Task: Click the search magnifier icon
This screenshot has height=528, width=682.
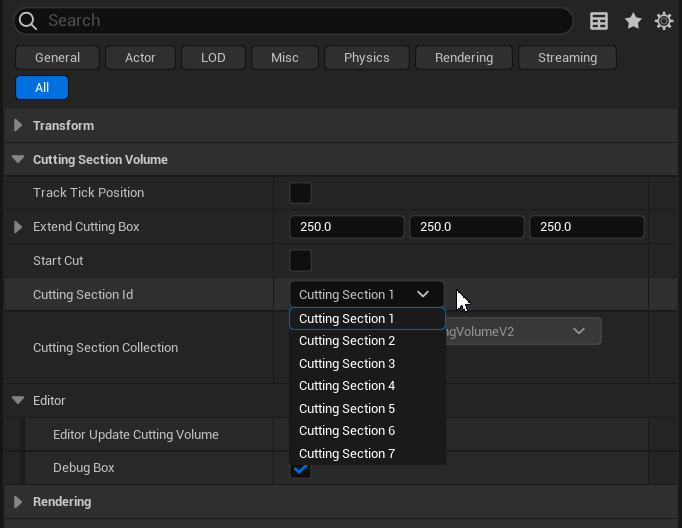Action: click(x=29, y=21)
